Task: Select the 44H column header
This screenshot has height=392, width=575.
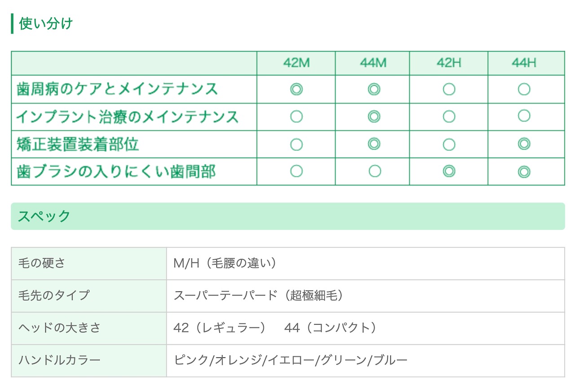Action: coord(524,63)
